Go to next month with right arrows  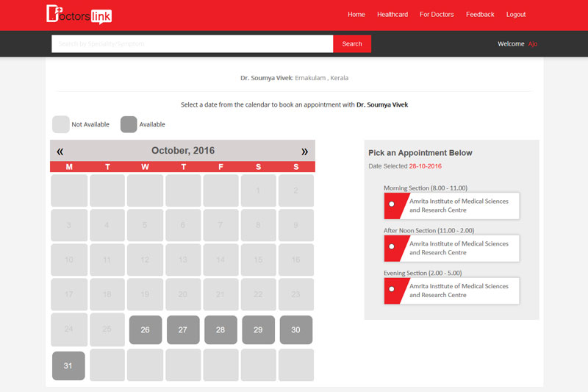(304, 152)
